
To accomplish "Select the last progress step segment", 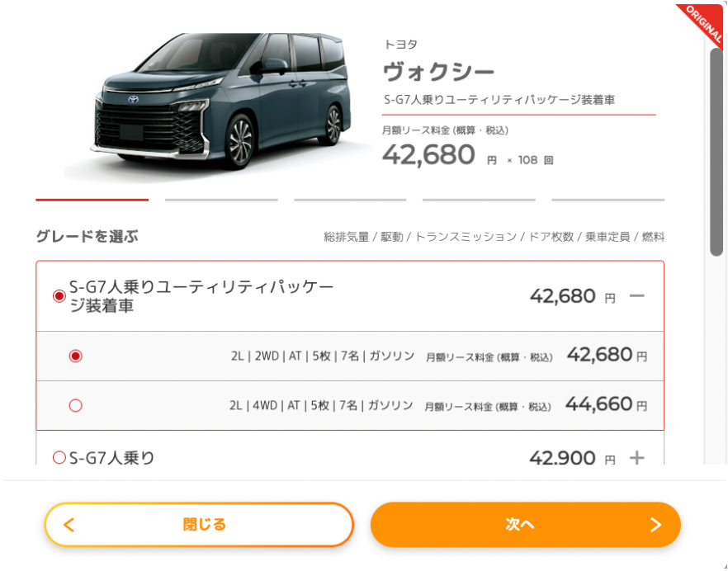I will [x=607, y=200].
